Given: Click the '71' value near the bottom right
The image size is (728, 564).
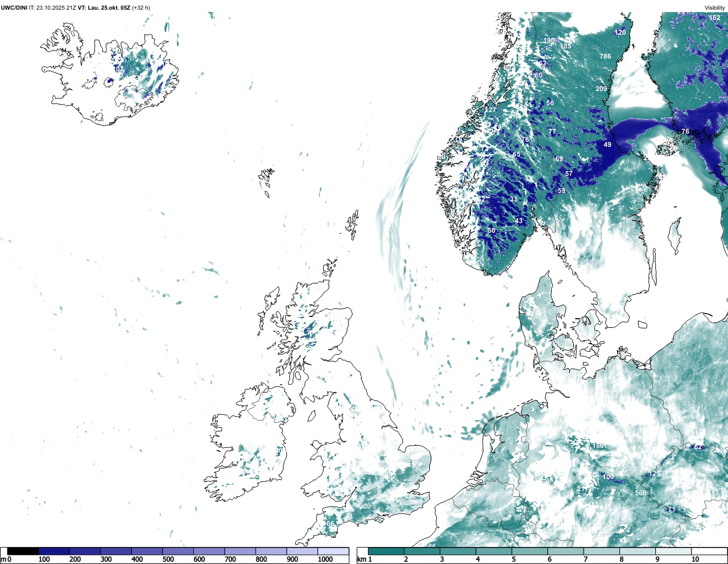Looking at the screenshot, I should pos(671,509).
